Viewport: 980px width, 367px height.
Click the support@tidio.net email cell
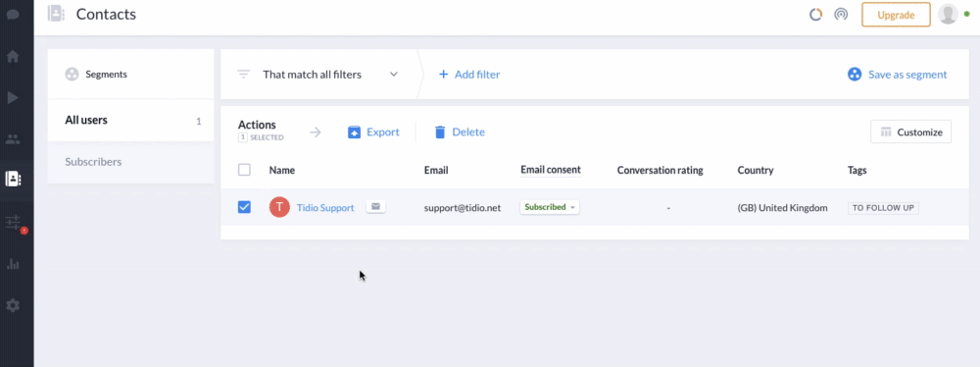(x=462, y=208)
